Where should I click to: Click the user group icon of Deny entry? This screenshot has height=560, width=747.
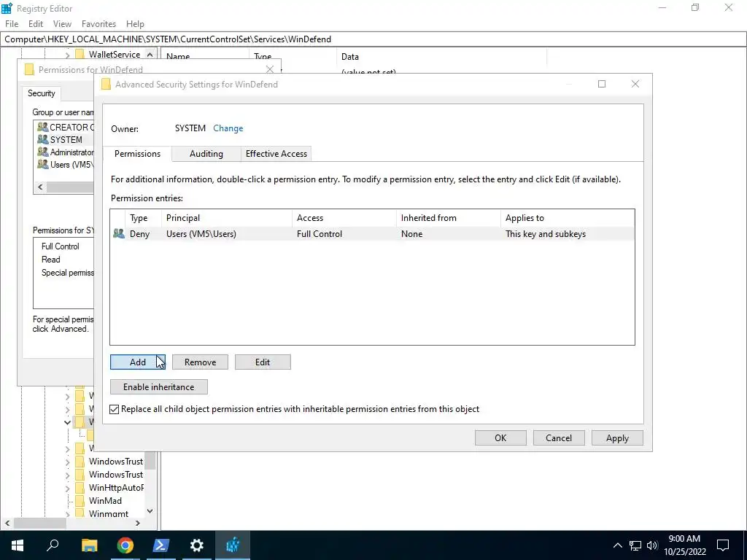click(119, 234)
